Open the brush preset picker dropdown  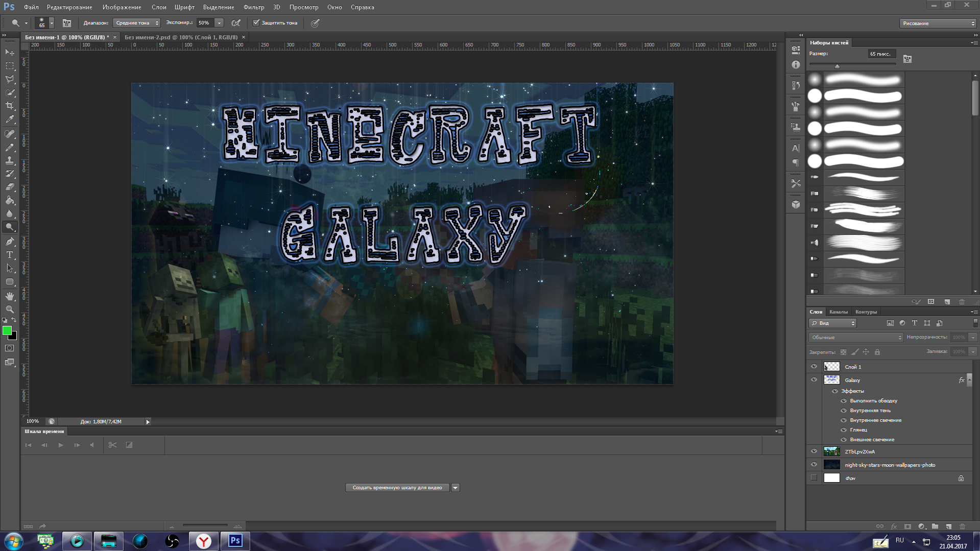coord(52,23)
